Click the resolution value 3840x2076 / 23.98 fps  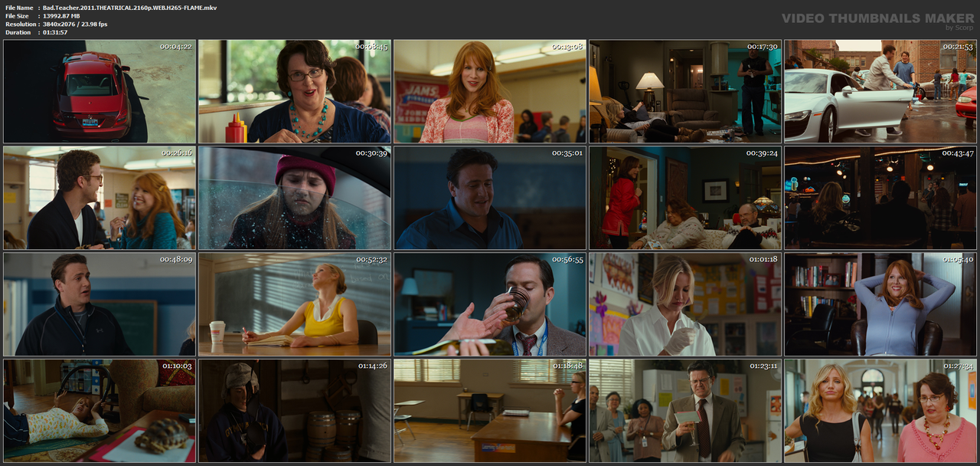coord(75,24)
